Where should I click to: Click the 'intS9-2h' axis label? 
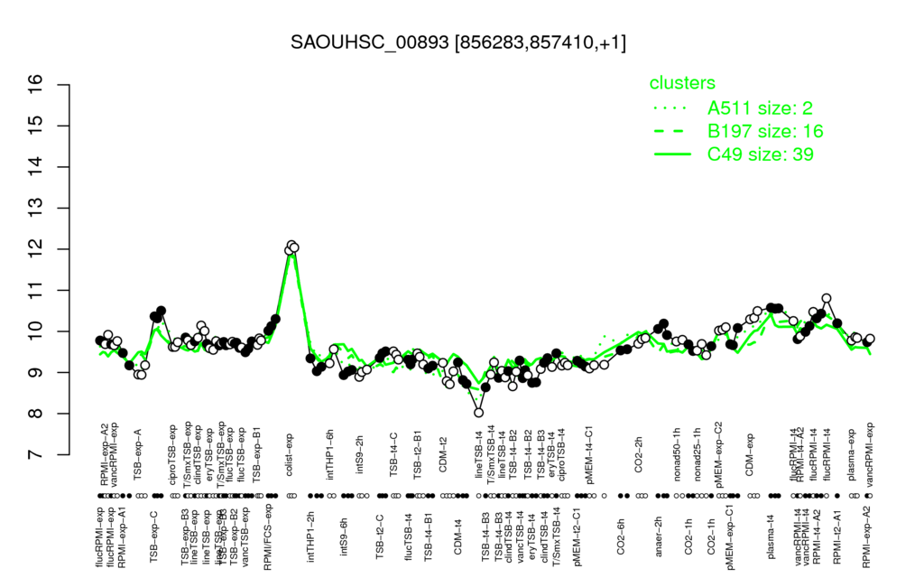click(x=360, y=455)
